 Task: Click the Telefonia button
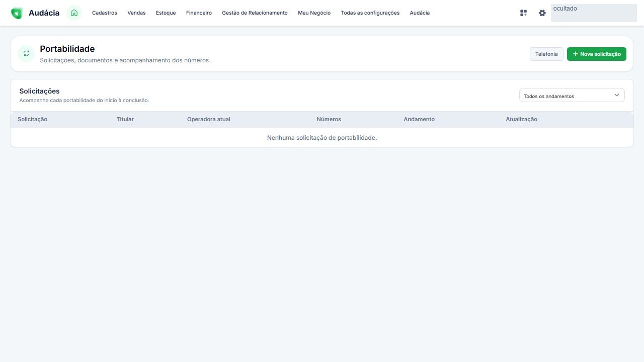[x=546, y=54]
